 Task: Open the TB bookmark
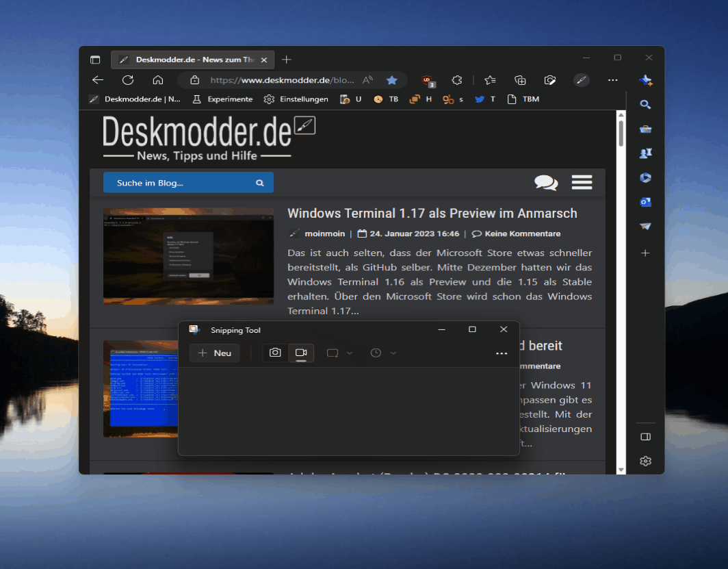pos(386,99)
